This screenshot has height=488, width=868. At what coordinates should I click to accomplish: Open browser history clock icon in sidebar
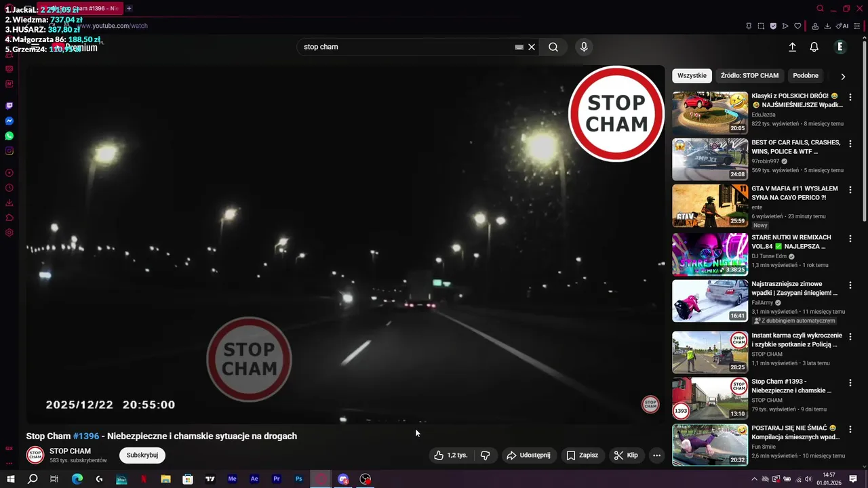(x=9, y=188)
